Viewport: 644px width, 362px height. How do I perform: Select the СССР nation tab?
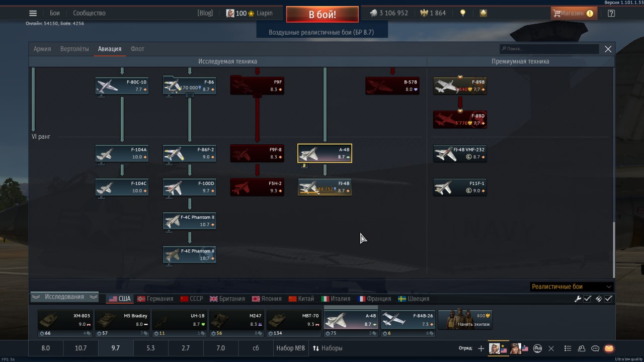point(192,299)
